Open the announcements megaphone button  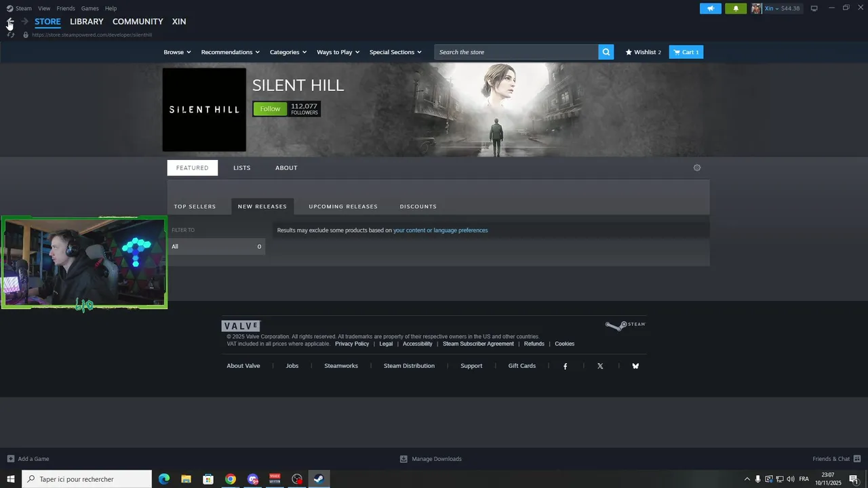pos(711,8)
